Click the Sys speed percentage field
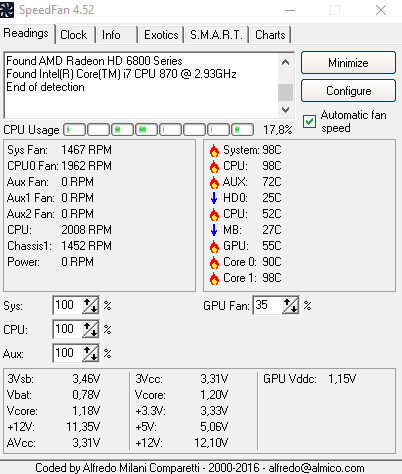Screen dimensions: 402x474 point(68,305)
